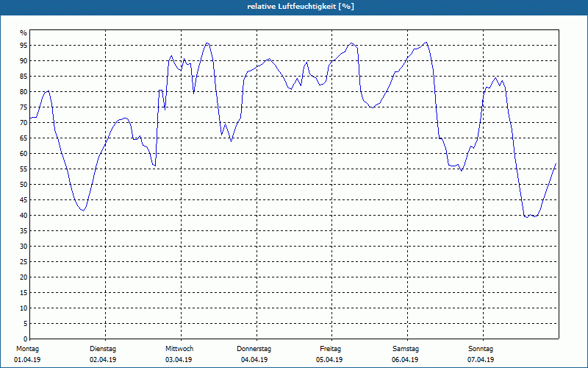Click the y-axis value 50
588x368 pixels.
24,185
